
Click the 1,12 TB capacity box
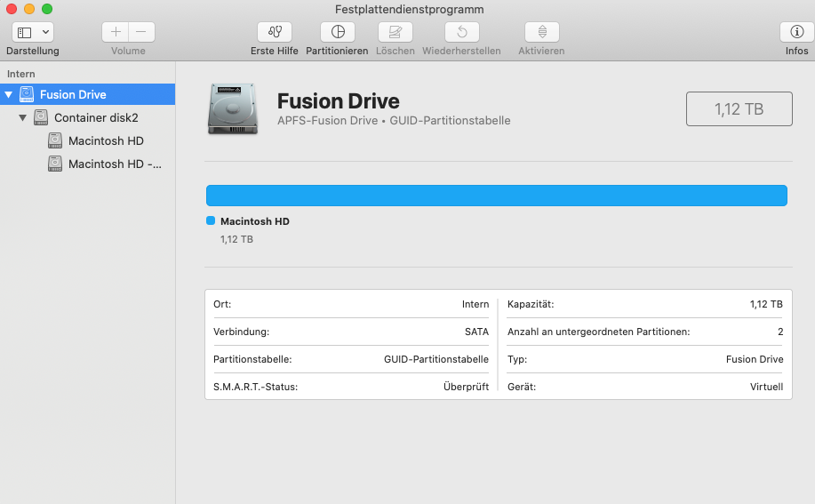click(x=739, y=109)
